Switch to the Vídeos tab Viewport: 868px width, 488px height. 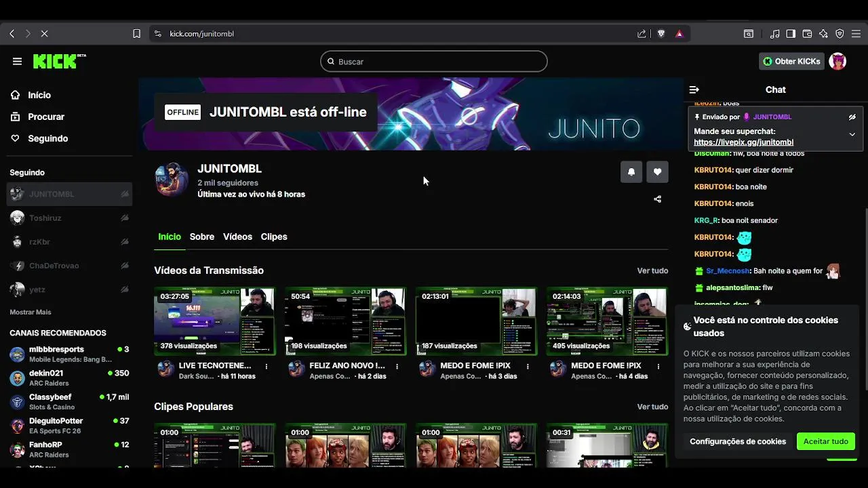237,237
